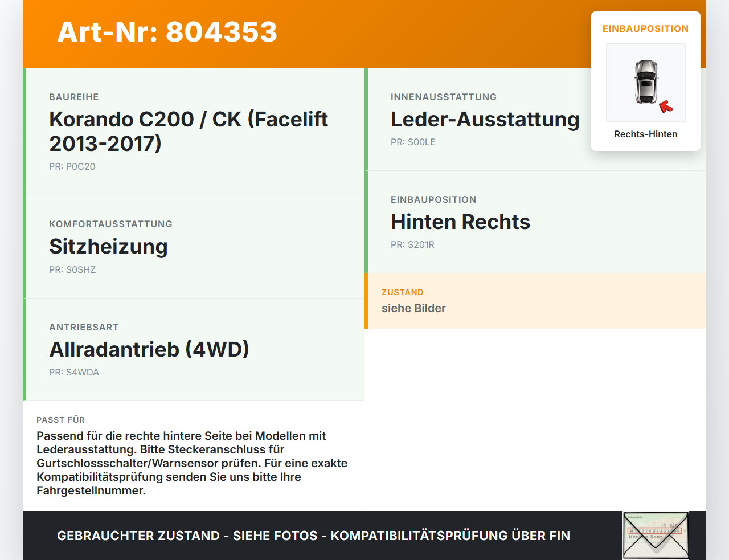Click the orange EINBAUPOSITION card title
The height and width of the screenshot is (560, 729).
pos(646,28)
